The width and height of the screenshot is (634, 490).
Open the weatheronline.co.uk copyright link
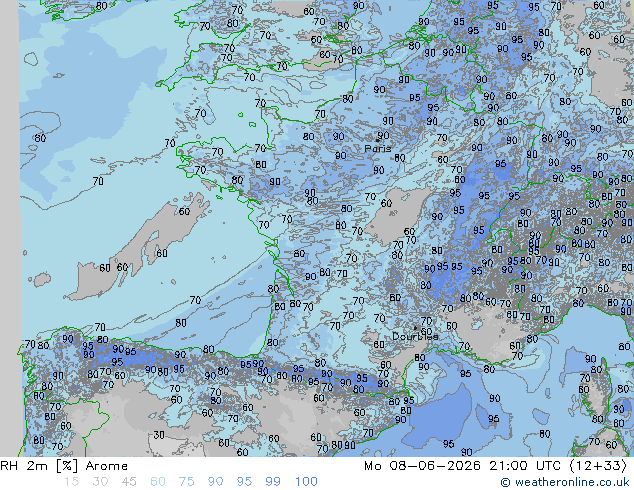click(564, 482)
